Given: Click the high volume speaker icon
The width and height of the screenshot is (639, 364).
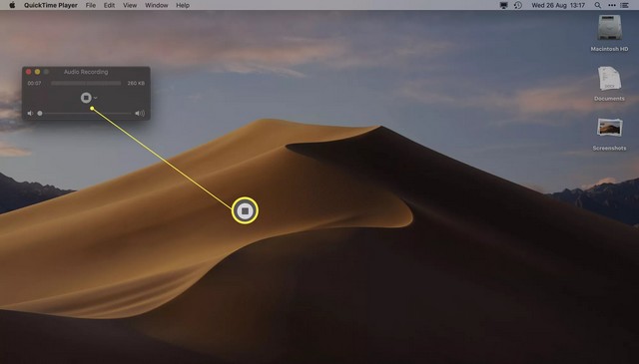Looking at the screenshot, I should [x=140, y=114].
